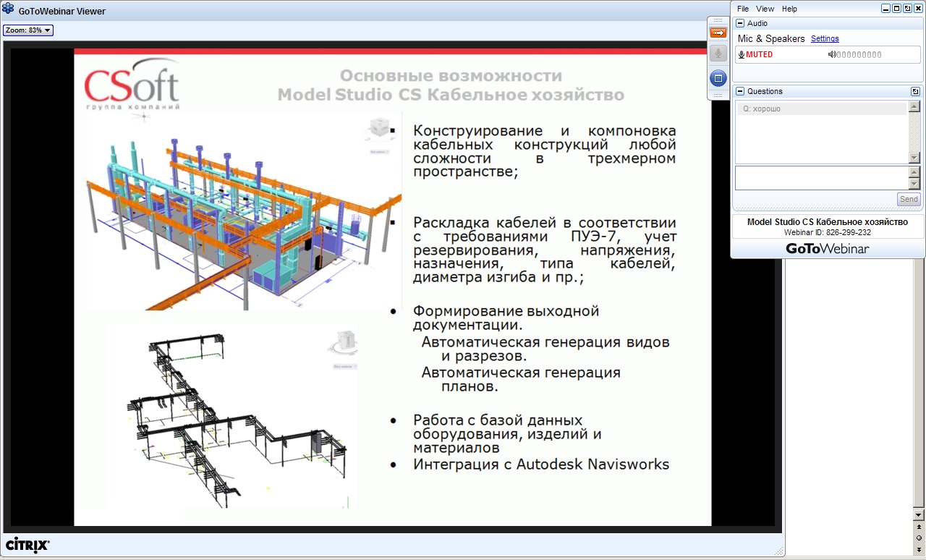The image size is (926, 560).
Task: Open the Help menu
Action: click(x=789, y=9)
